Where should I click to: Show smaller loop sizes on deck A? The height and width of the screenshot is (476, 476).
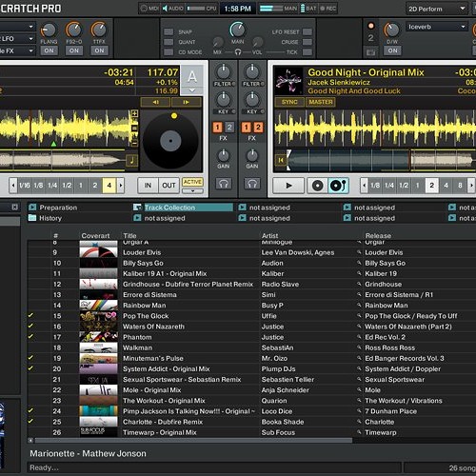pyautogui.click(x=13, y=185)
